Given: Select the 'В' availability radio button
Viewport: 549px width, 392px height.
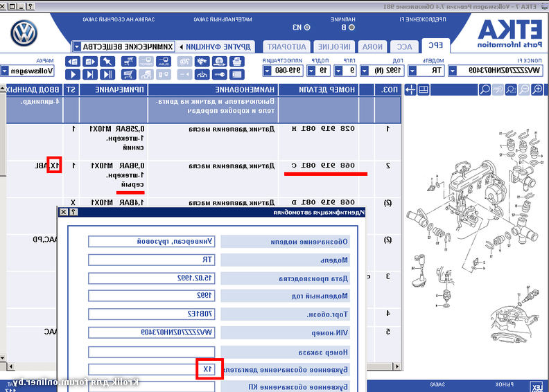Looking at the screenshot, I should pyautogui.click(x=351, y=27).
